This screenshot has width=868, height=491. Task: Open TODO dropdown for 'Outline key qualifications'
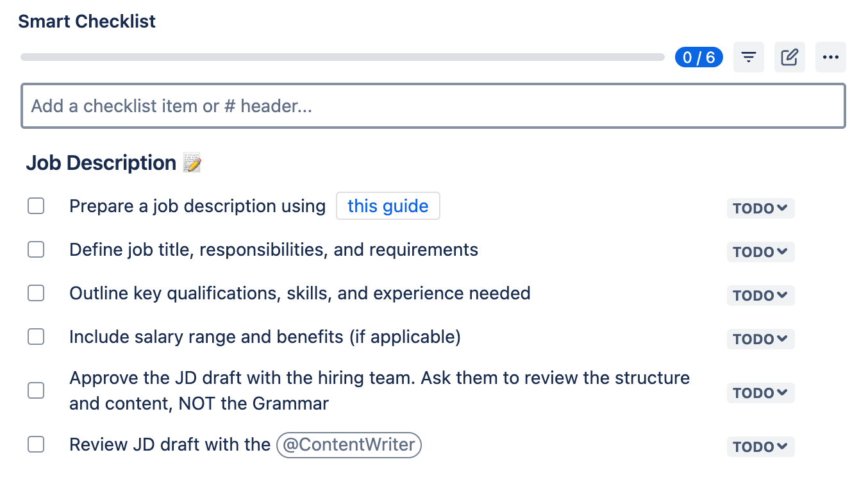(x=760, y=295)
